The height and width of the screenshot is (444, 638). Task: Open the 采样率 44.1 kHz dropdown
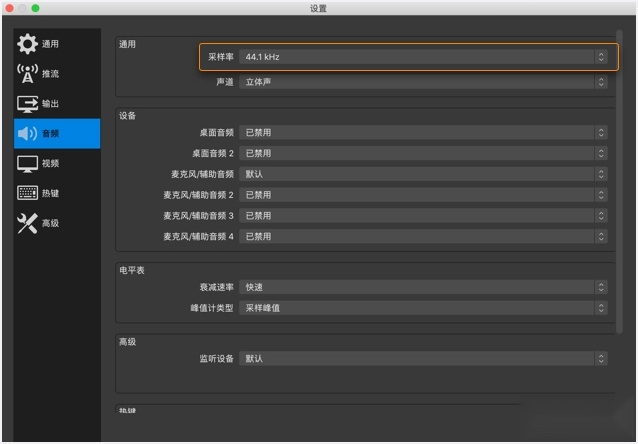coord(423,57)
